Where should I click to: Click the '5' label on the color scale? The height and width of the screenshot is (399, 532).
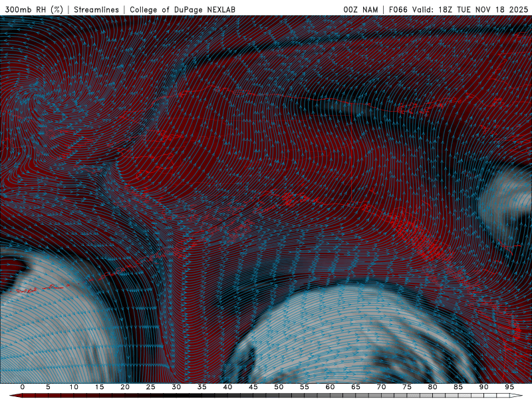[48, 387]
